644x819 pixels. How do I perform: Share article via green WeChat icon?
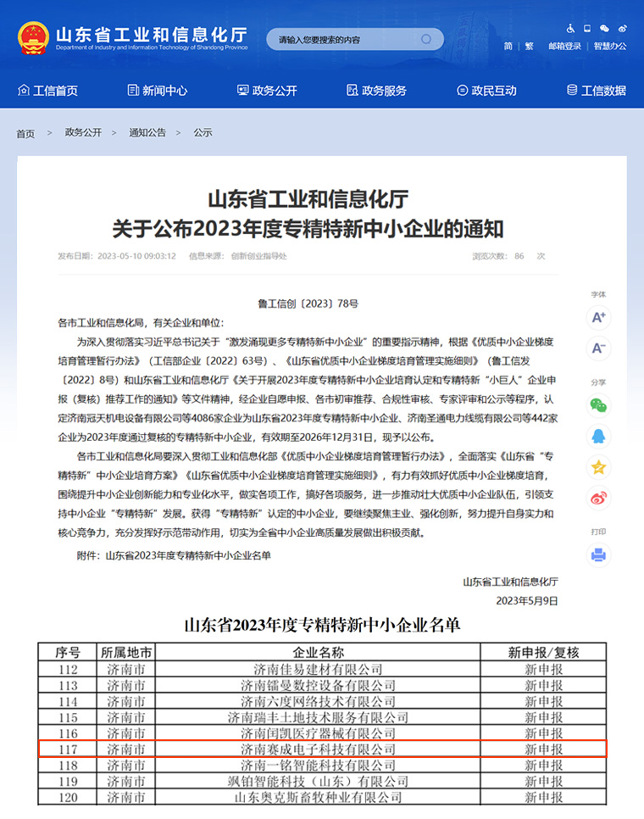[x=599, y=406]
